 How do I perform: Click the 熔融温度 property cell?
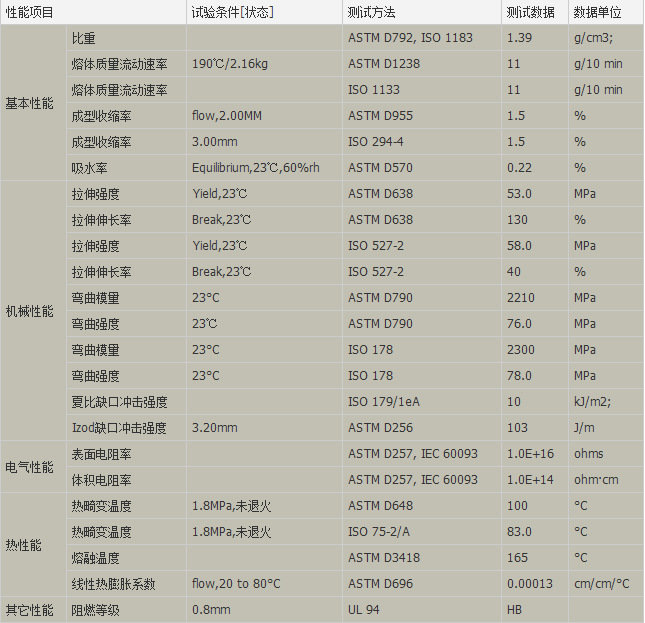click(x=126, y=558)
